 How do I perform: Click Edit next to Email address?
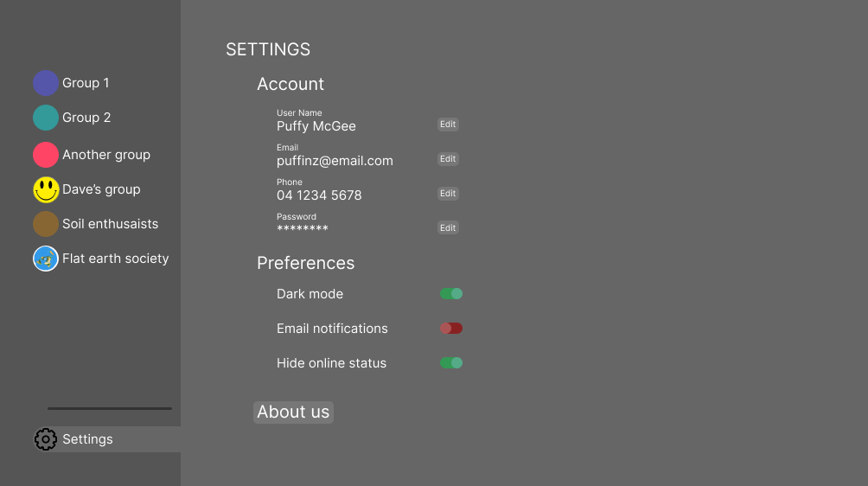[x=448, y=159]
